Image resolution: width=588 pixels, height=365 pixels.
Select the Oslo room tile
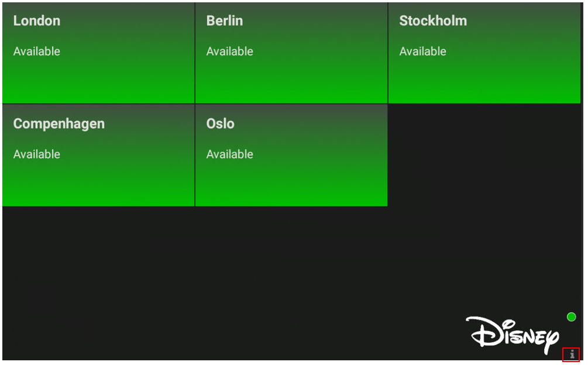pyautogui.click(x=291, y=156)
